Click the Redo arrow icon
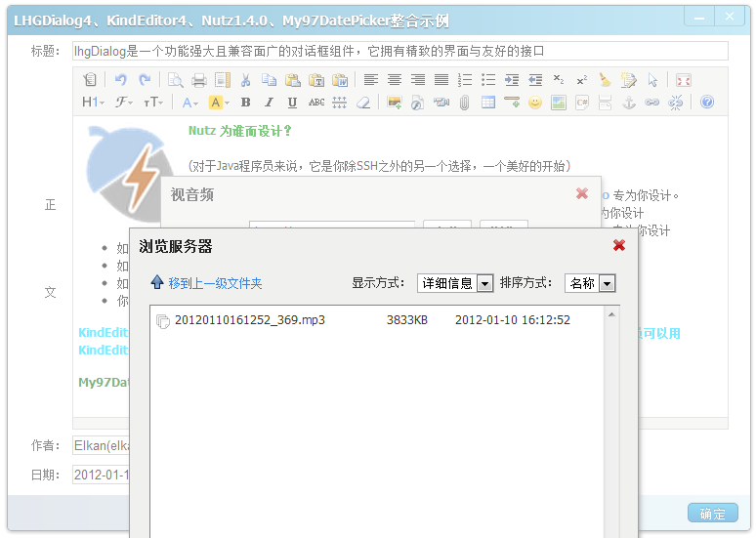This screenshot has height=538, width=756. click(145, 79)
